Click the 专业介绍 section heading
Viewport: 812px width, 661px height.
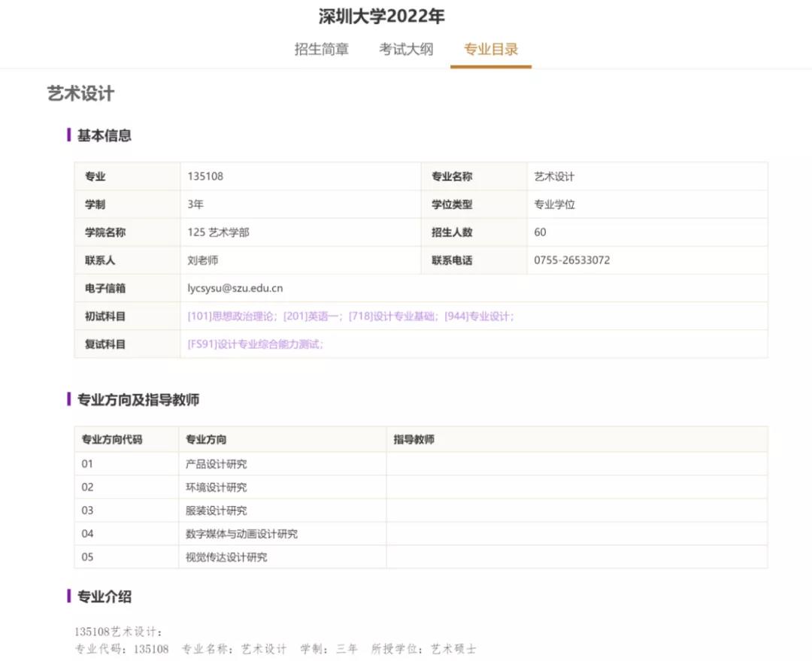point(104,596)
